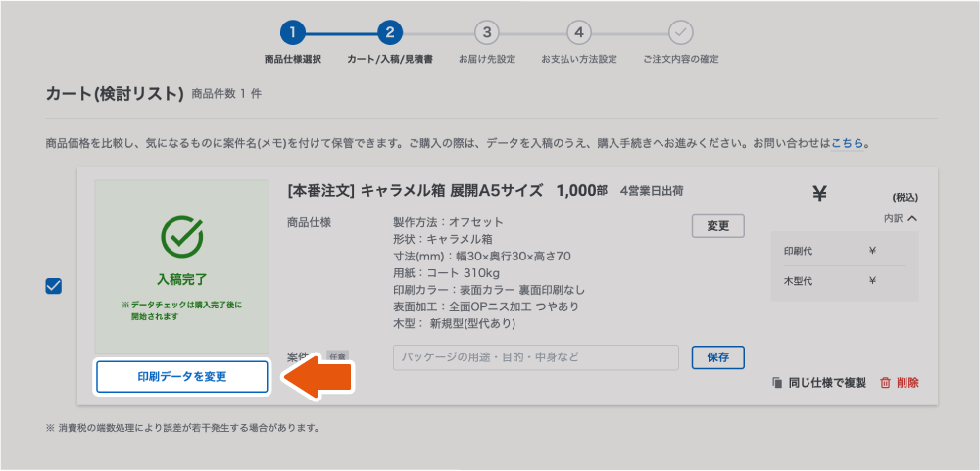The width and height of the screenshot is (980, 471).
Task: Go to step 1 商品仕様選択
Action: 292,33
